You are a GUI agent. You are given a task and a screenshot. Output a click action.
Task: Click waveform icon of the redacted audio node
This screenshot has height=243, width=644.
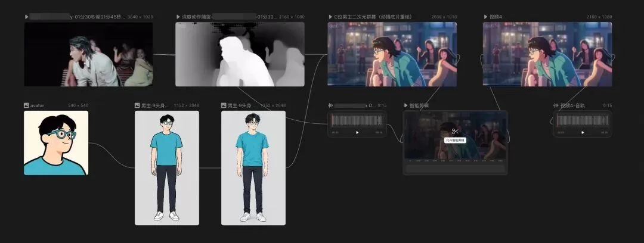pyautogui.click(x=330, y=105)
